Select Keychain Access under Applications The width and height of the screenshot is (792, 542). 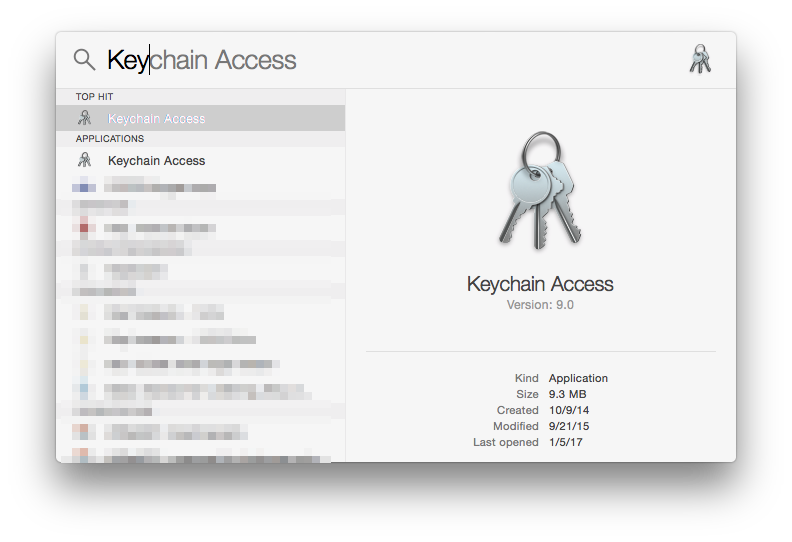pos(201,160)
